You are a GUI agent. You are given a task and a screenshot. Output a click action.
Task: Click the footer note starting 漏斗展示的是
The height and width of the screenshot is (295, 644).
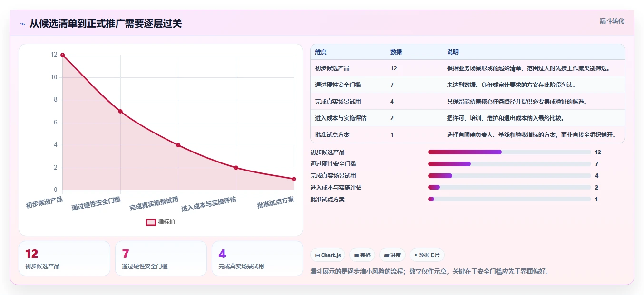click(x=429, y=272)
